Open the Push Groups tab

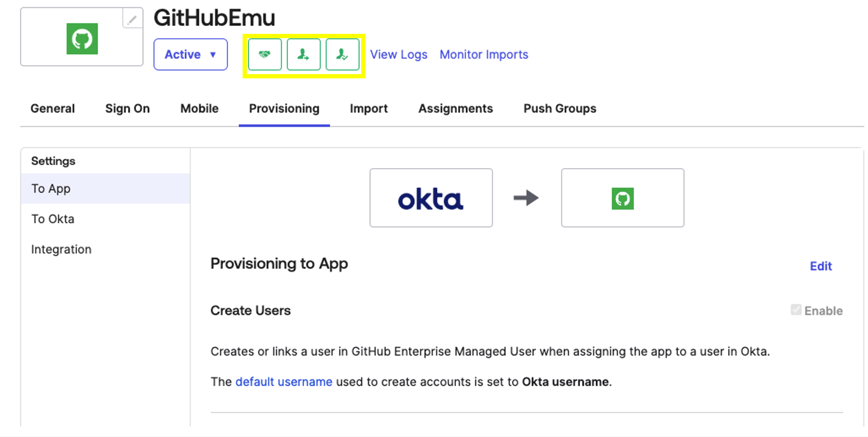coord(560,109)
